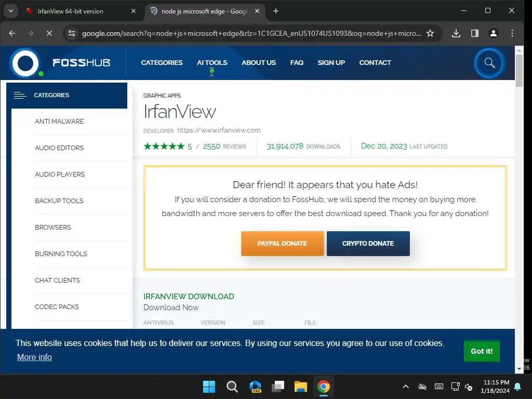Click the FossHub logo circle
Image resolution: width=532 pixels, height=399 pixels.
pos(25,63)
